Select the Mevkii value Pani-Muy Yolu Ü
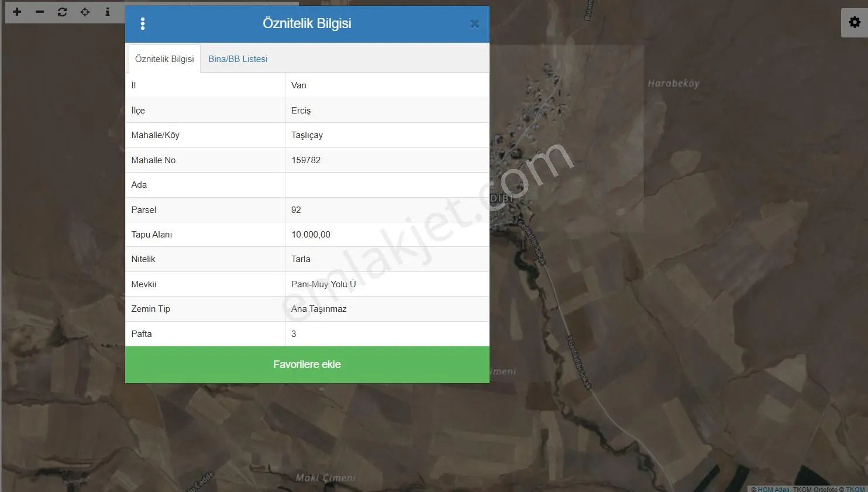 tap(323, 284)
